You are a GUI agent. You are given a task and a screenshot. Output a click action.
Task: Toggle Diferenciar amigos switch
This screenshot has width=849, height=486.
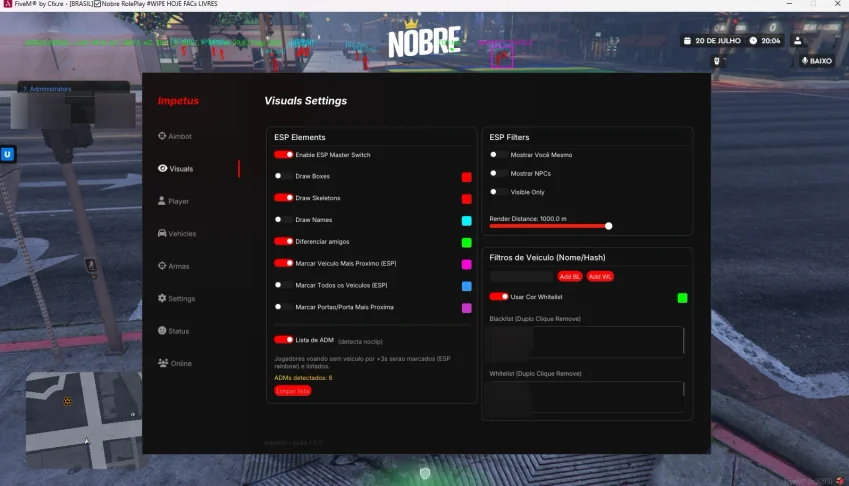[284, 241]
